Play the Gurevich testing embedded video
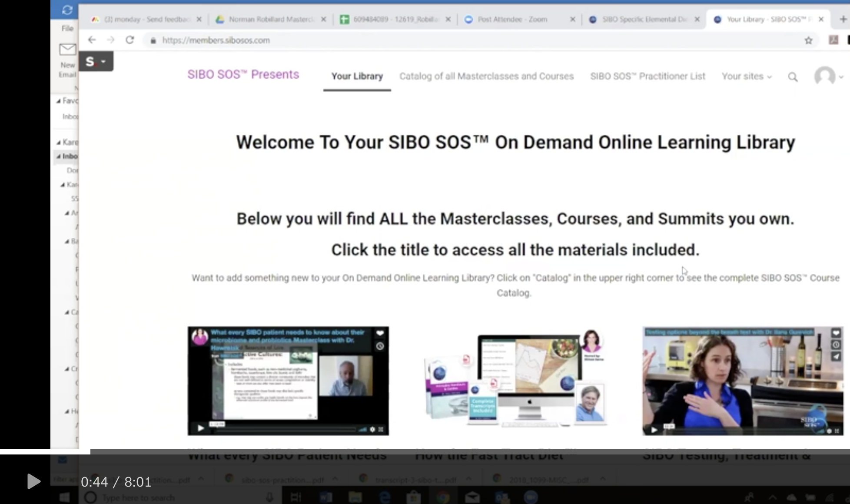This screenshot has width=850, height=504. point(654,430)
